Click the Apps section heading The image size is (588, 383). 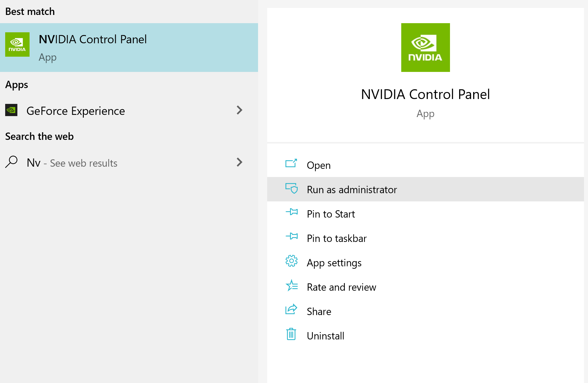click(x=17, y=85)
